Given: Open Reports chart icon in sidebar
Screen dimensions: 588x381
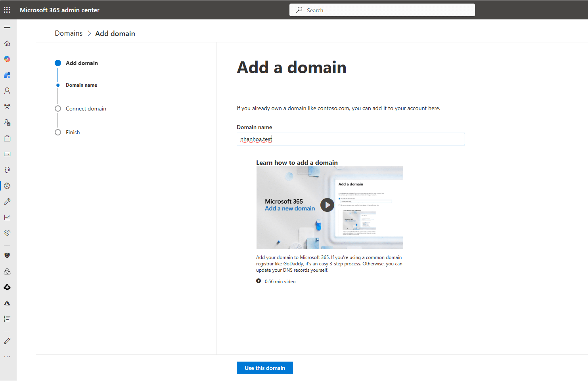Looking at the screenshot, I should coord(7,217).
